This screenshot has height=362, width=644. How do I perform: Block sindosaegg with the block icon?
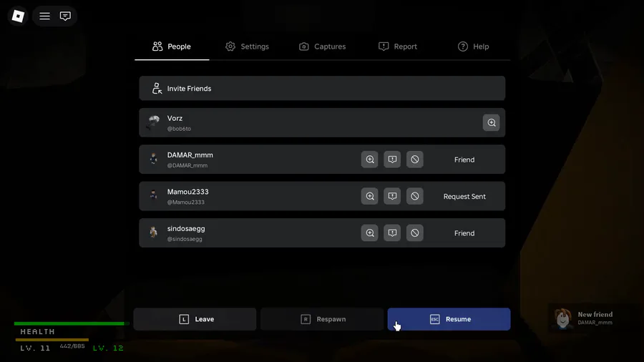(415, 233)
